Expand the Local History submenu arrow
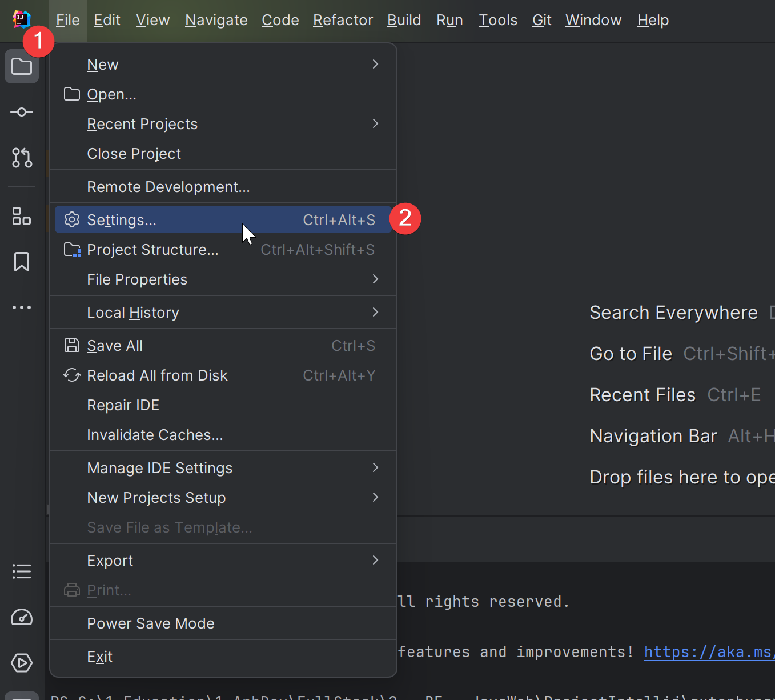The height and width of the screenshot is (700, 775). coord(375,312)
